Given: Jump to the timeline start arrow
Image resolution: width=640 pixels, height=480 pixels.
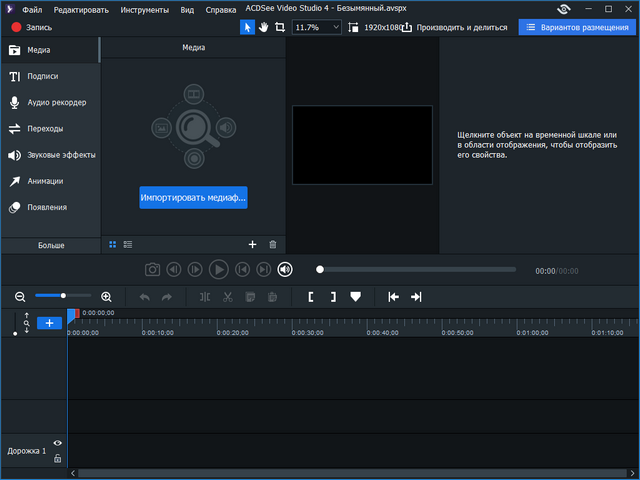Looking at the screenshot, I should [393, 297].
